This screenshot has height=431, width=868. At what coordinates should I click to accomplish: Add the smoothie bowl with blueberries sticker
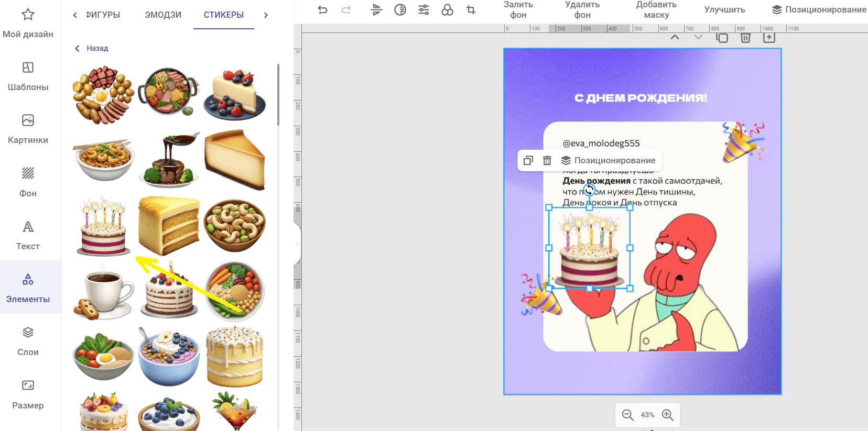(169, 356)
